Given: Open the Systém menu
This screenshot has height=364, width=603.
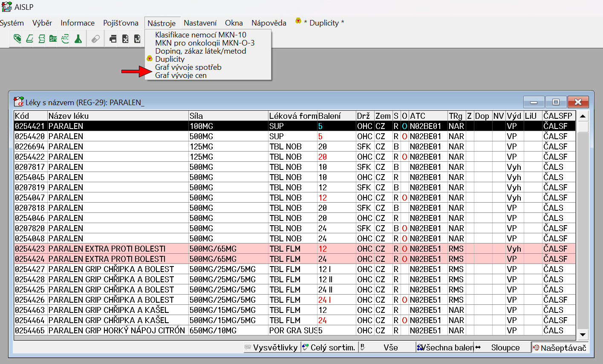Looking at the screenshot, I should 12,23.
